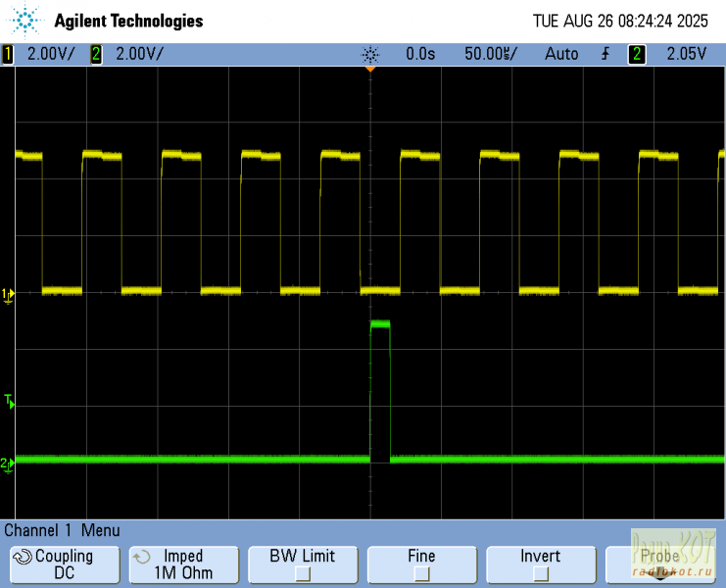
Task: Click the green pulse on channel 2 waveform
Action: point(380,323)
